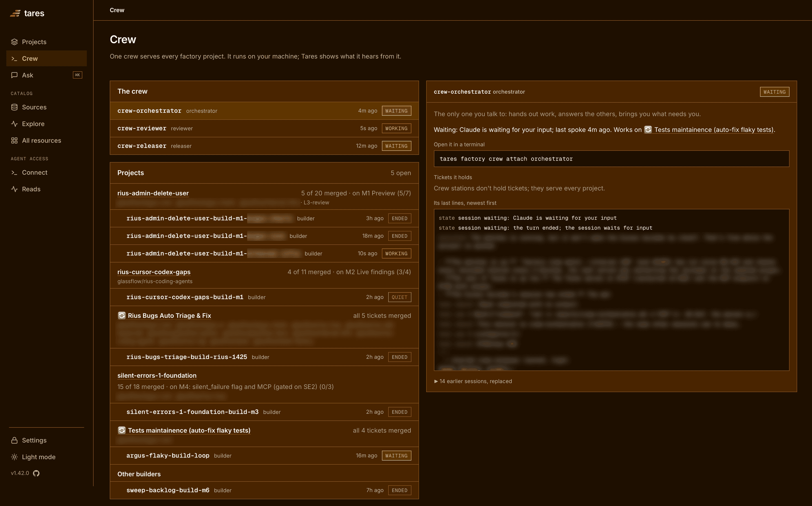The width and height of the screenshot is (812, 506).
Task: Open Settings in the sidebar
Action: click(47, 441)
